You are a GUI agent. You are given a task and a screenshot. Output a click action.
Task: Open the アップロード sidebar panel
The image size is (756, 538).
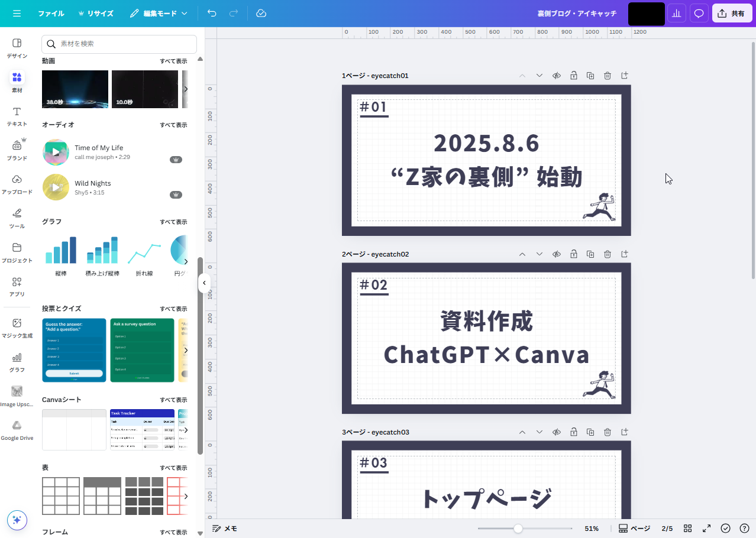[x=17, y=184]
